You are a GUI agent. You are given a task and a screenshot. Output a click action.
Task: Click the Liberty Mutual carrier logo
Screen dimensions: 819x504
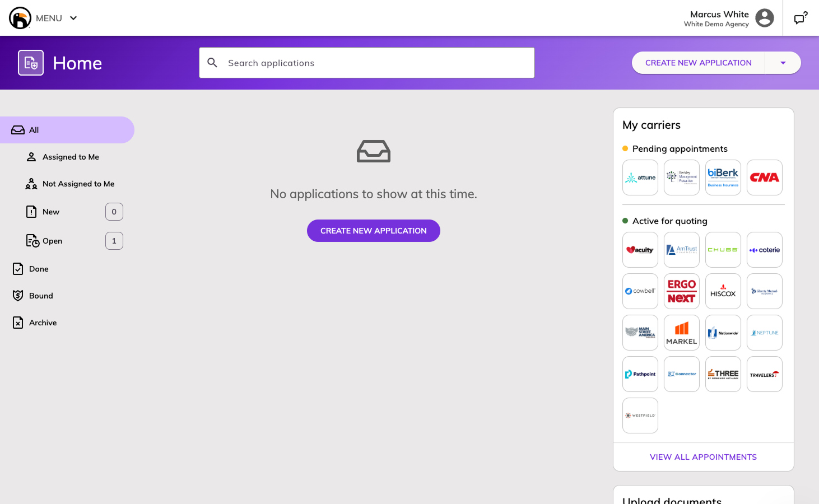(765, 291)
